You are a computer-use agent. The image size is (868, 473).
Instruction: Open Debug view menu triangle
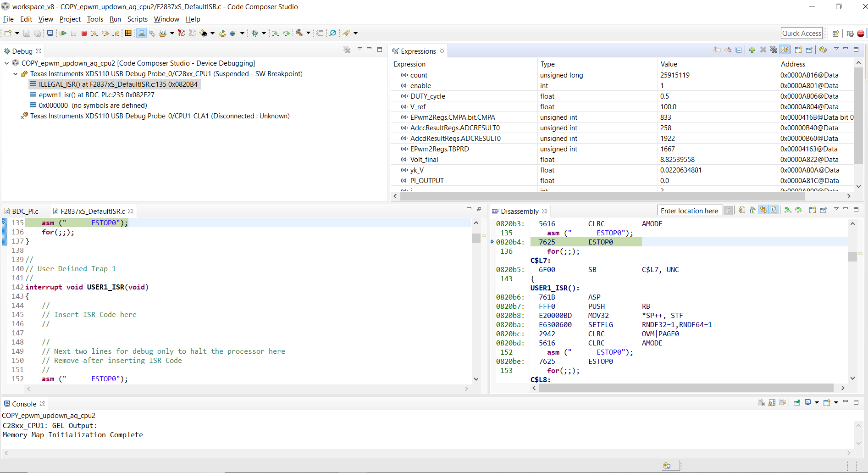pyautogui.click(x=360, y=49)
